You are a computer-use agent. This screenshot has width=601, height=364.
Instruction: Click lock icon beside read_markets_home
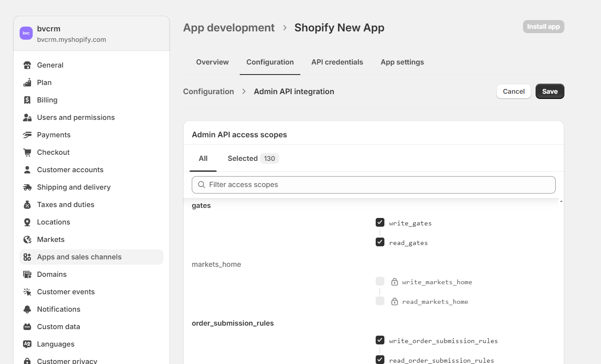pyautogui.click(x=394, y=302)
